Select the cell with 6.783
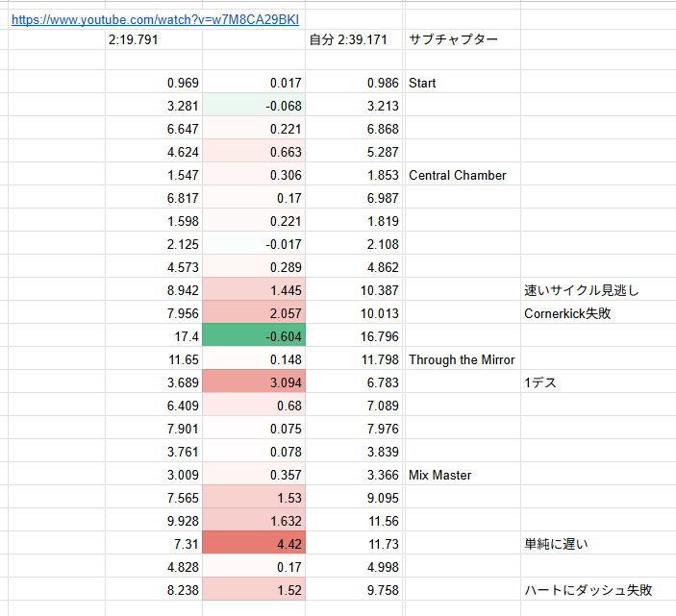Screen dimensions: 676x616 click(x=354, y=382)
